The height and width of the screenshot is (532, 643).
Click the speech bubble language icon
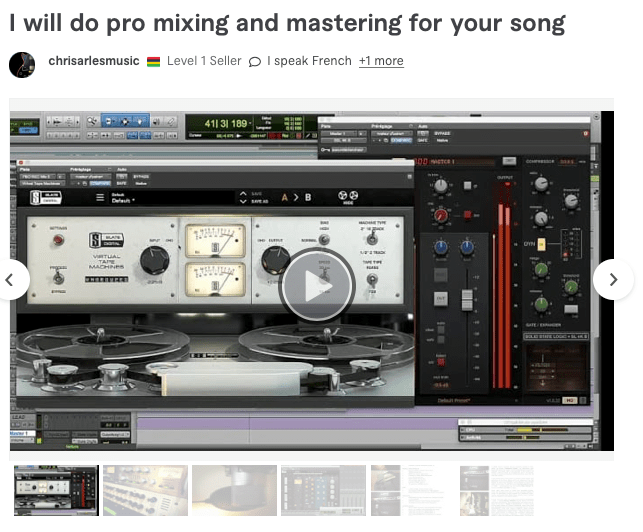(x=255, y=62)
